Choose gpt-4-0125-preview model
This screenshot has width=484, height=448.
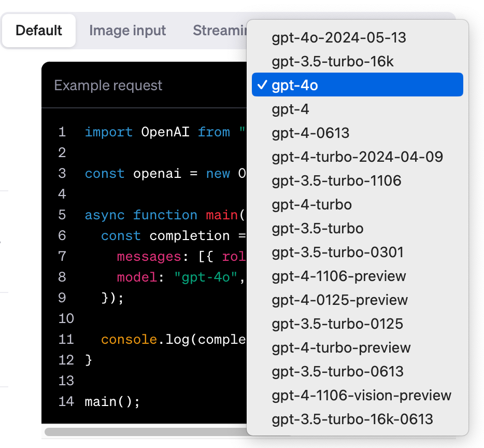pyautogui.click(x=339, y=300)
